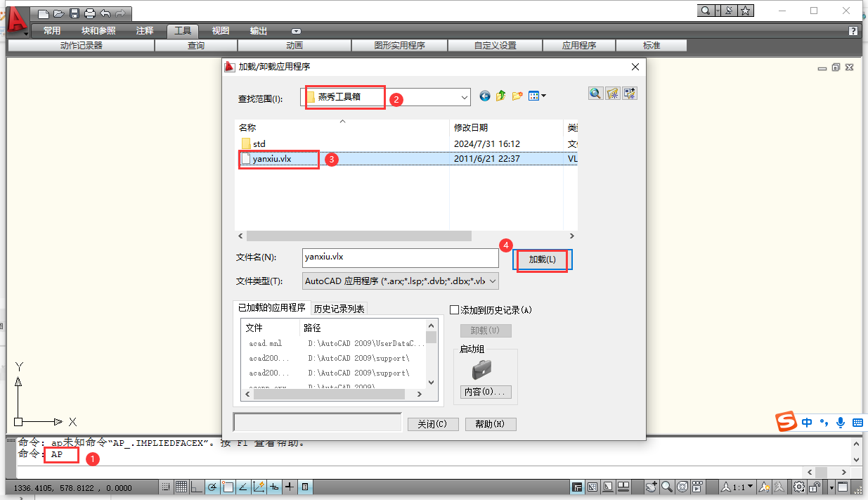Open the 视图 ribbon tab
This screenshot has height=500, width=868.
[x=221, y=31]
